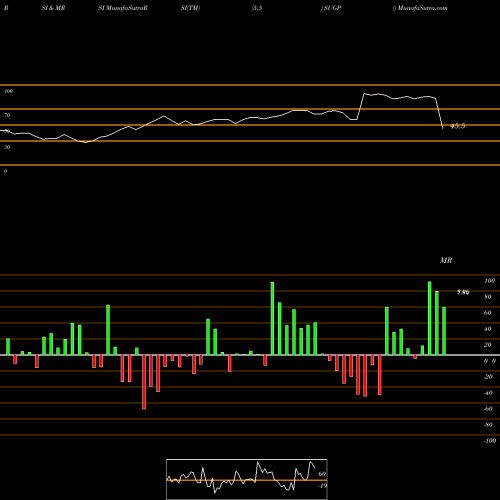Click the 0 label below RSI panel
Screen dimensions: 500x500
click(x=5, y=171)
